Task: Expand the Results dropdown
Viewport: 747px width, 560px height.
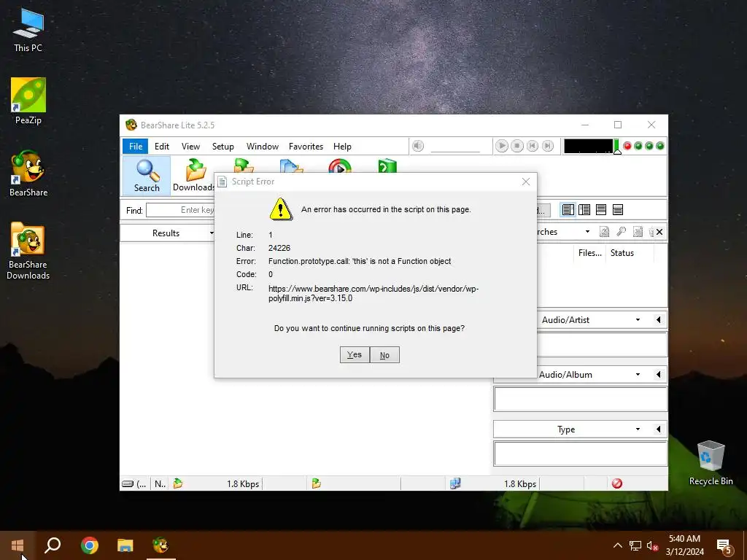Action: point(212,233)
